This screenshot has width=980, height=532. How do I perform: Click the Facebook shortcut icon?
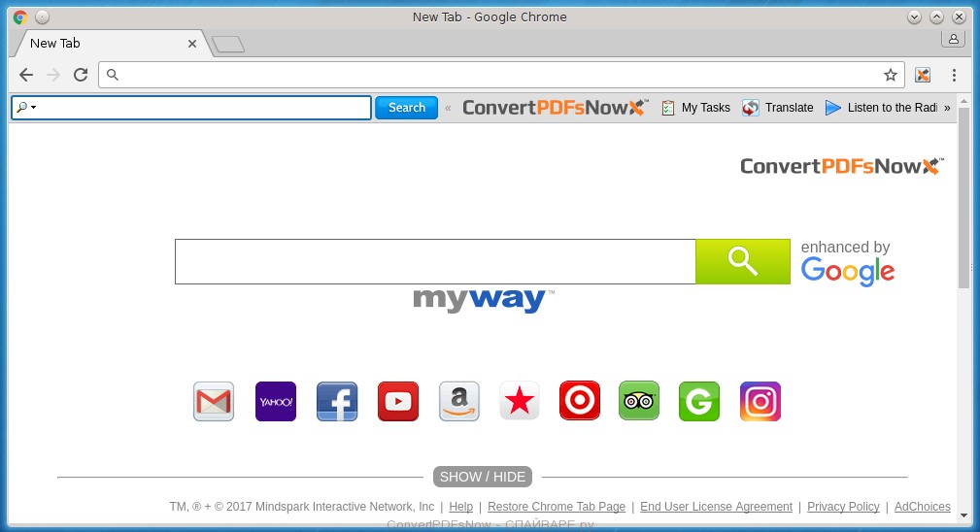click(337, 401)
